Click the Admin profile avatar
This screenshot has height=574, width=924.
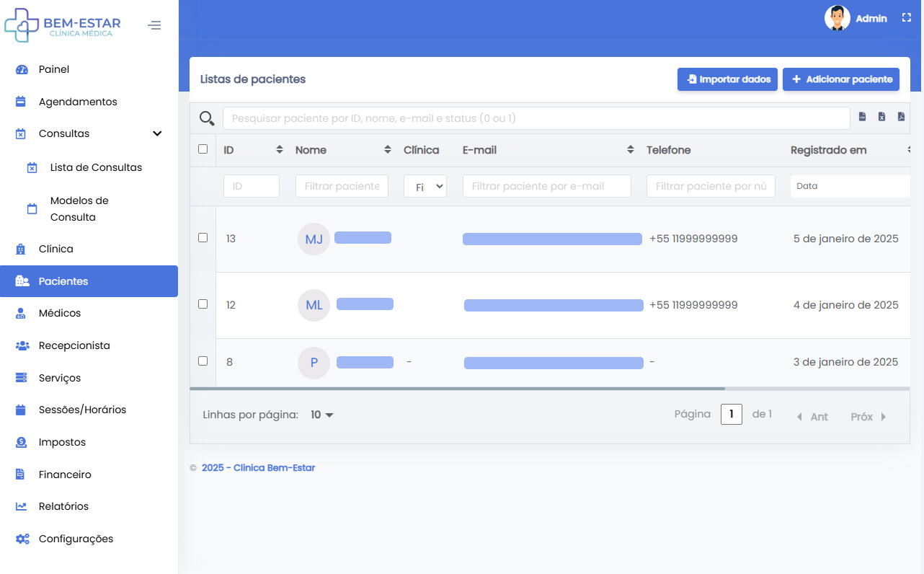[x=837, y=18]
